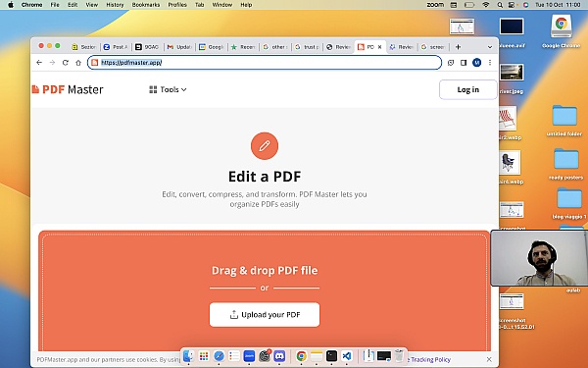
Task: Open ChatGPT app with notification badge in Dock
Action: click(265, 355)
